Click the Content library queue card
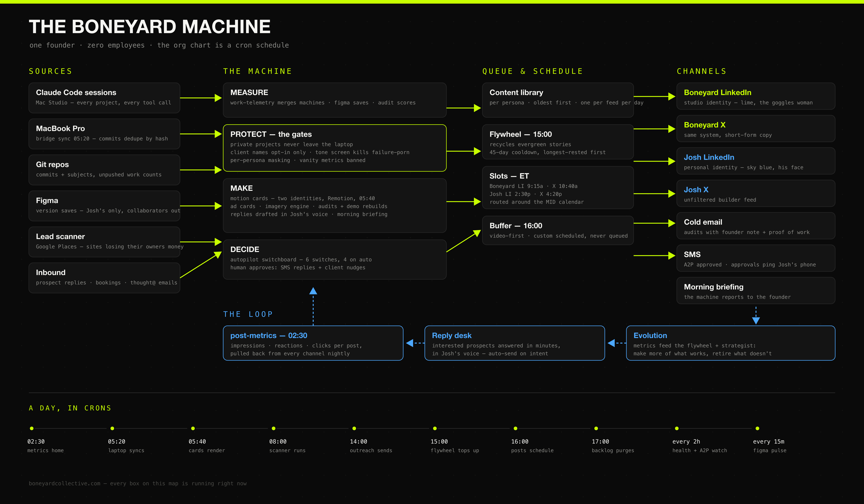The width and height of the screenshot is (864, 504). pyautogui.click(x=558, y=100)
